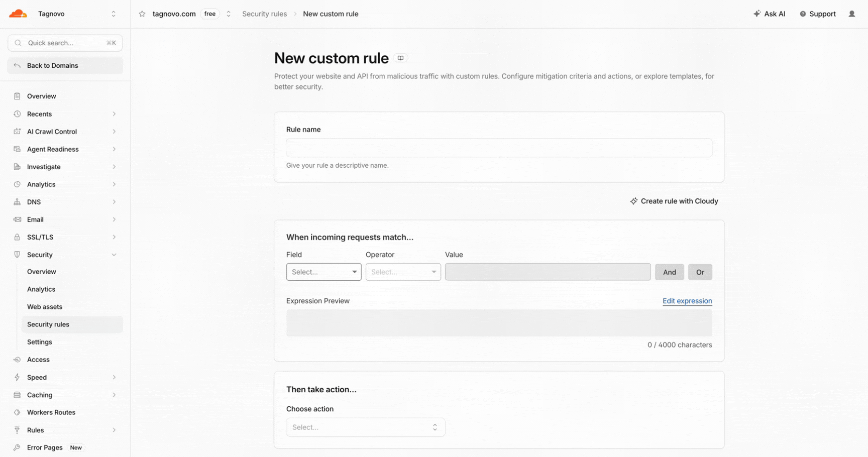Viewport: 868px width, 457px height.
Task: Click Create rule with Cloudy
Action: (674, 201)
